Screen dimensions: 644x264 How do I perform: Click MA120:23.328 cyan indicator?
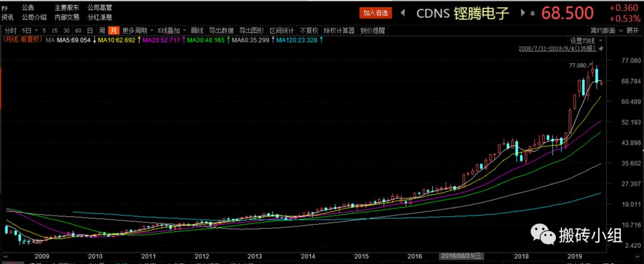(296, 40)
